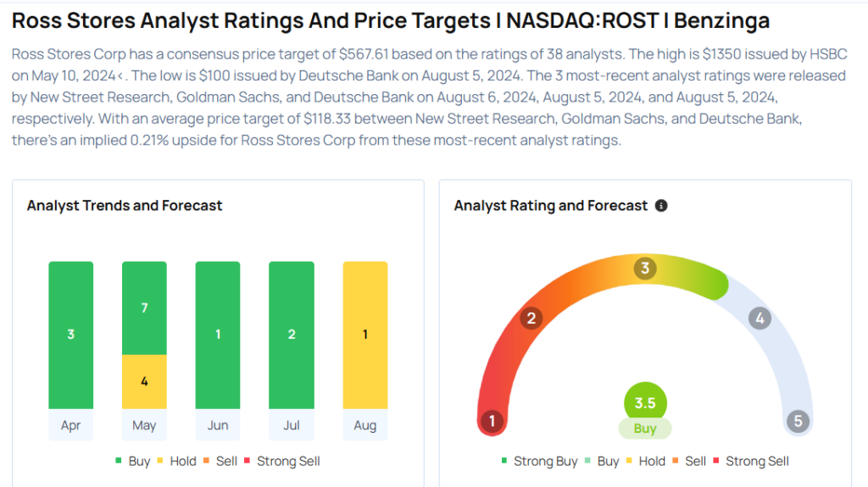Toggle Strong Buy legend under the gauge

tap(539, 462)
